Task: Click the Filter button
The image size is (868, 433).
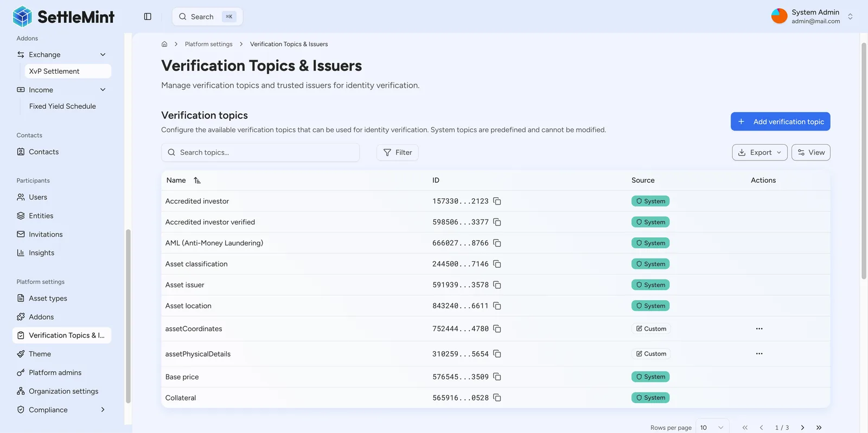Action: tap(398, 152)
